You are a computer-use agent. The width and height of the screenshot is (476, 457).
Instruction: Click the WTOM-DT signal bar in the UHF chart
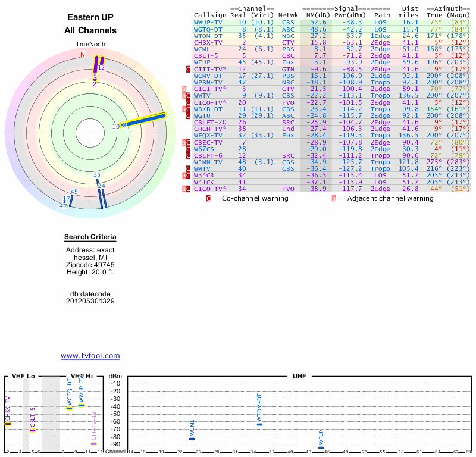259,424
